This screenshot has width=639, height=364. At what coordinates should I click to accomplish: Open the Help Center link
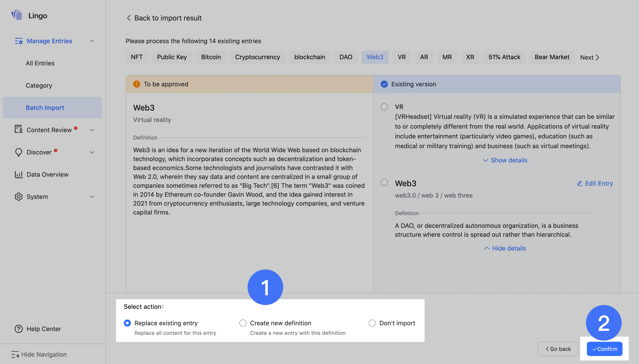coord(44,329)
